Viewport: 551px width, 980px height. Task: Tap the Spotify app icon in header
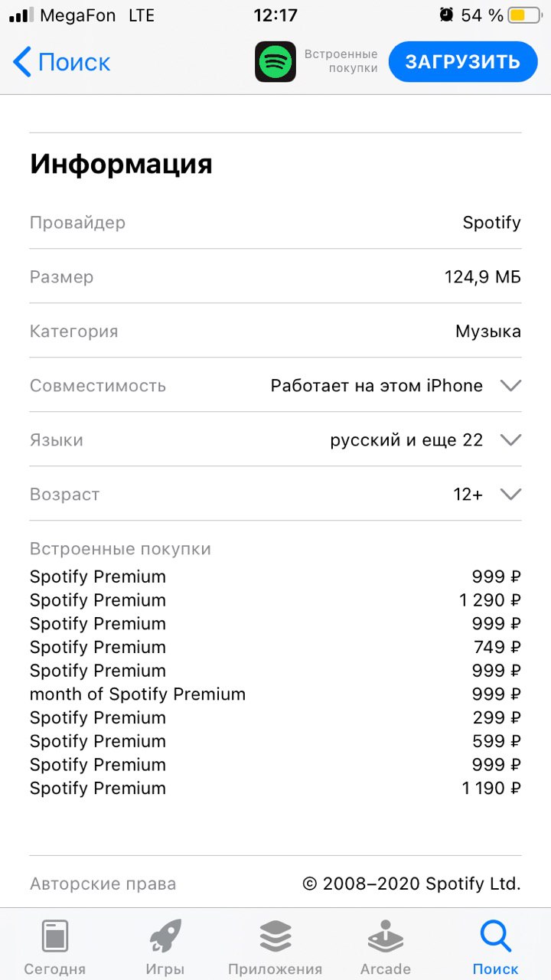(x=275, y=61)
